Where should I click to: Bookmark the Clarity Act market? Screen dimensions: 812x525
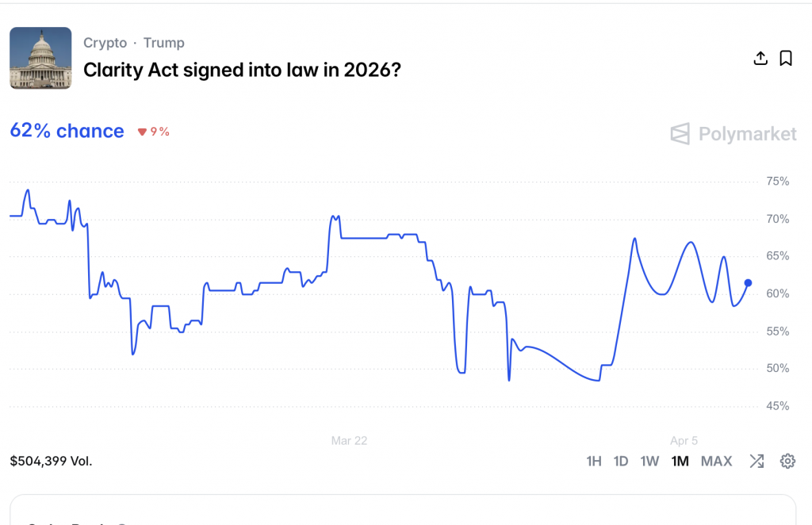786,58
